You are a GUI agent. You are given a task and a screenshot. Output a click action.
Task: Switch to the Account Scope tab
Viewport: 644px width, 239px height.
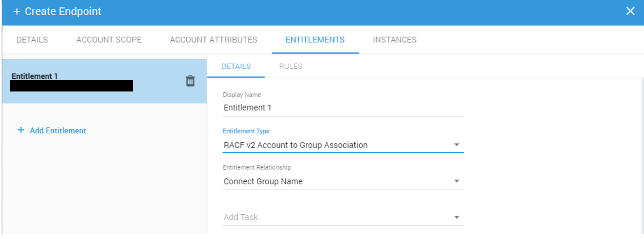(109, 40)
